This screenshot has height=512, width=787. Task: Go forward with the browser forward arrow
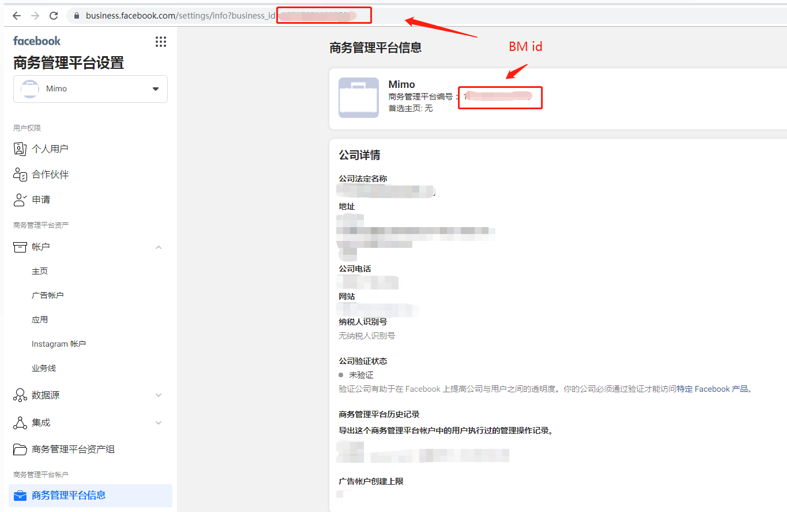[35, 16]
